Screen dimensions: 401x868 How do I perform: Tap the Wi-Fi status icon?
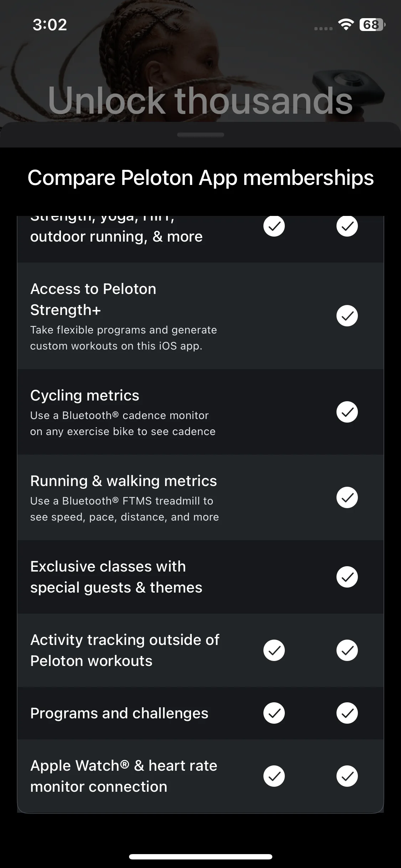pyautogui.click(x=345, y=25)
